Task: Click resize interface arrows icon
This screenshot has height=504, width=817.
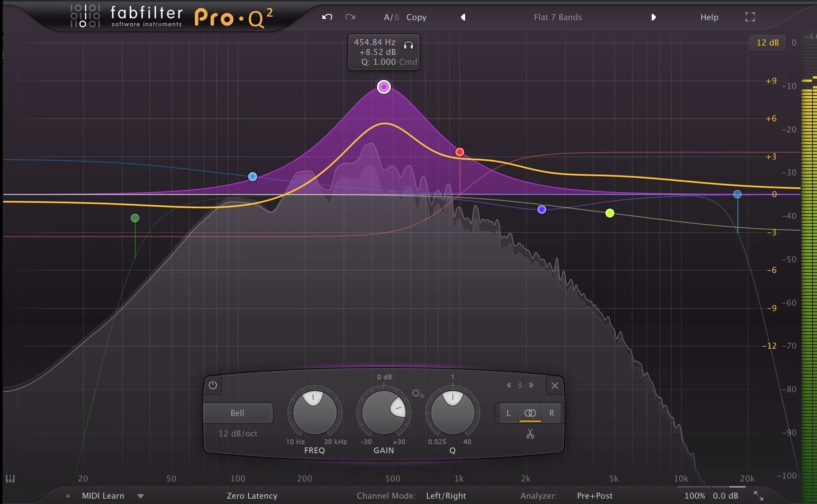Action: point(758,496)
